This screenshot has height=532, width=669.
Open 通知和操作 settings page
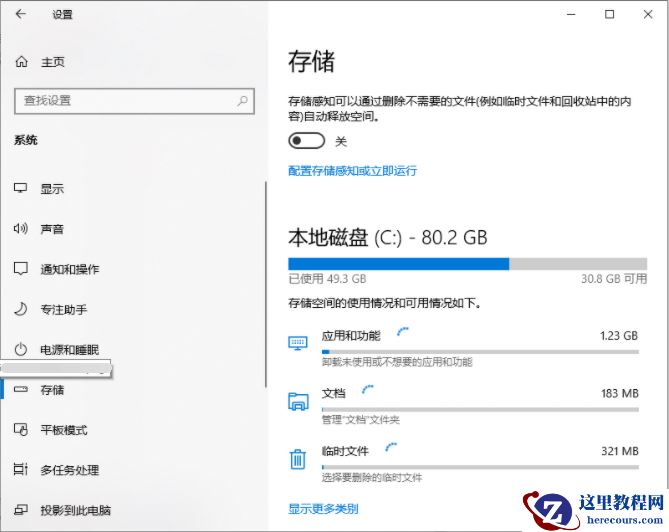point(70,269)
